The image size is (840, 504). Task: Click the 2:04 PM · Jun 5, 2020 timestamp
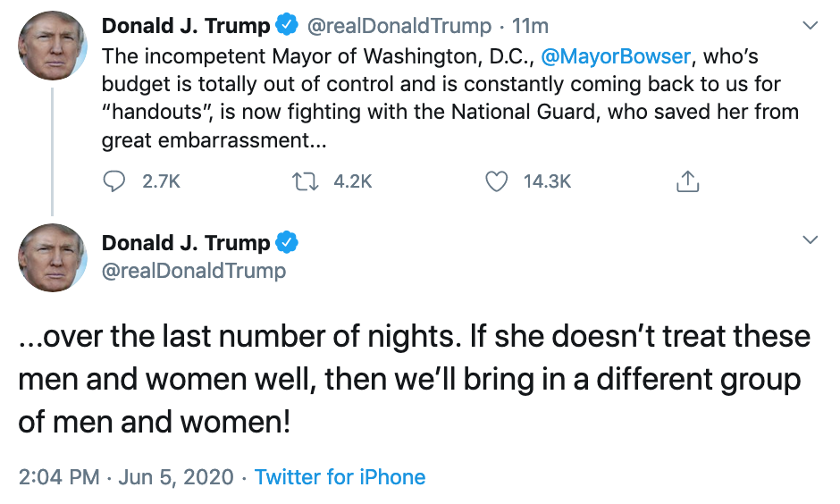pyautogui.click(x=126, y=476)
